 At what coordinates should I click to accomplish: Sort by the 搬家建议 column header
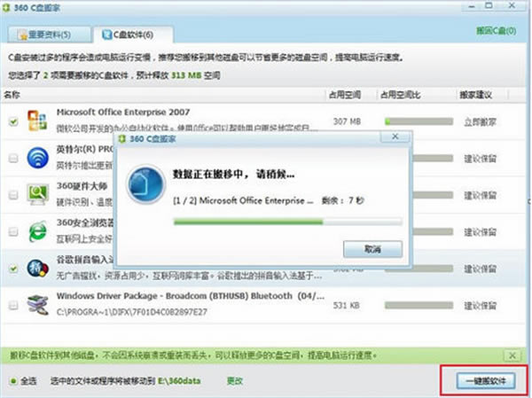(475, 95)
